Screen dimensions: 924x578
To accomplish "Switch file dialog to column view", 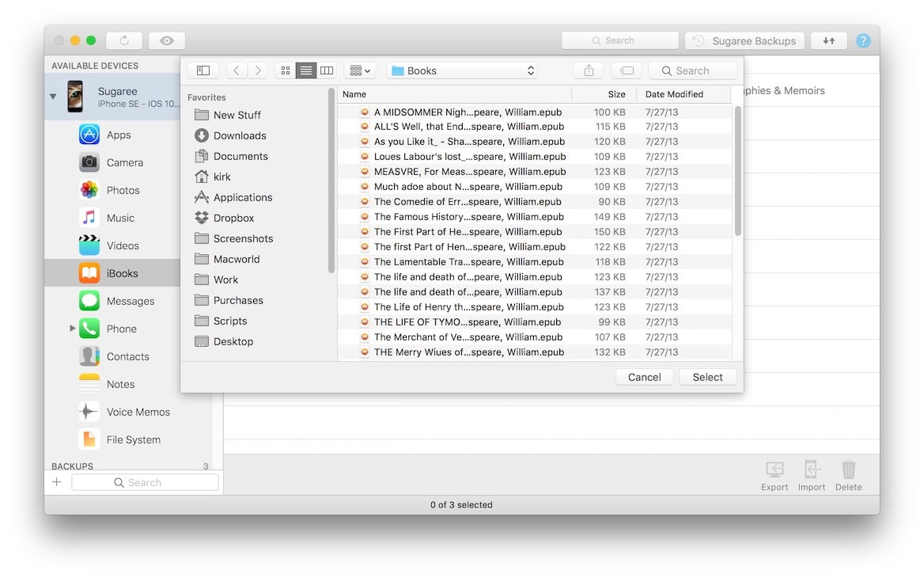I will [x=327, y=70].
